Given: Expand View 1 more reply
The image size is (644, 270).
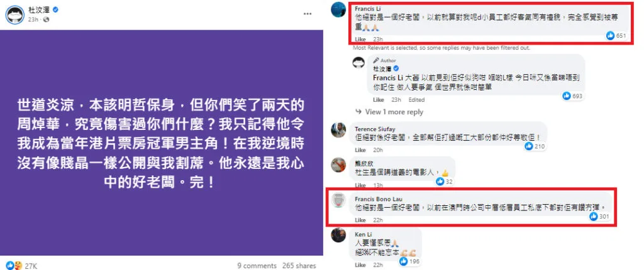Looking at the screenshot, I should 389,112.
